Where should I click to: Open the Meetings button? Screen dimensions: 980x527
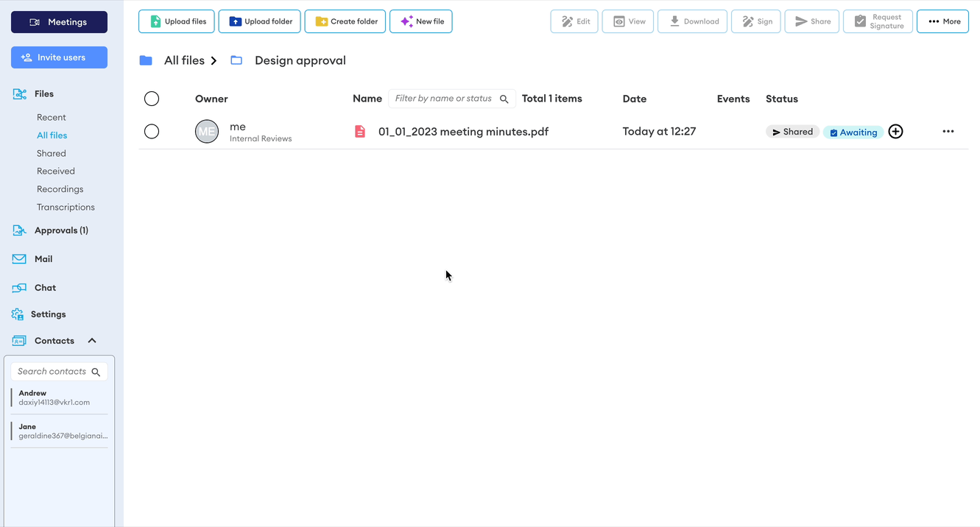(59, 22)
